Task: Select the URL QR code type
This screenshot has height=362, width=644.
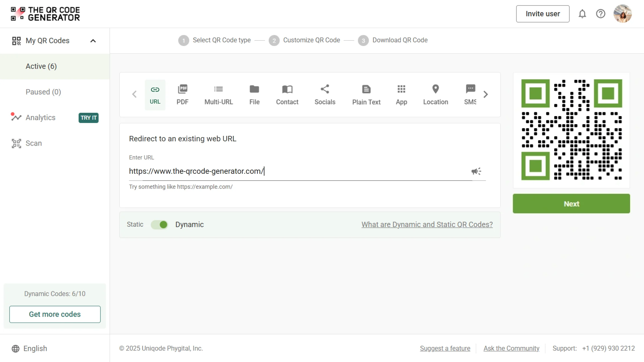Action: [x=155, y=95]
